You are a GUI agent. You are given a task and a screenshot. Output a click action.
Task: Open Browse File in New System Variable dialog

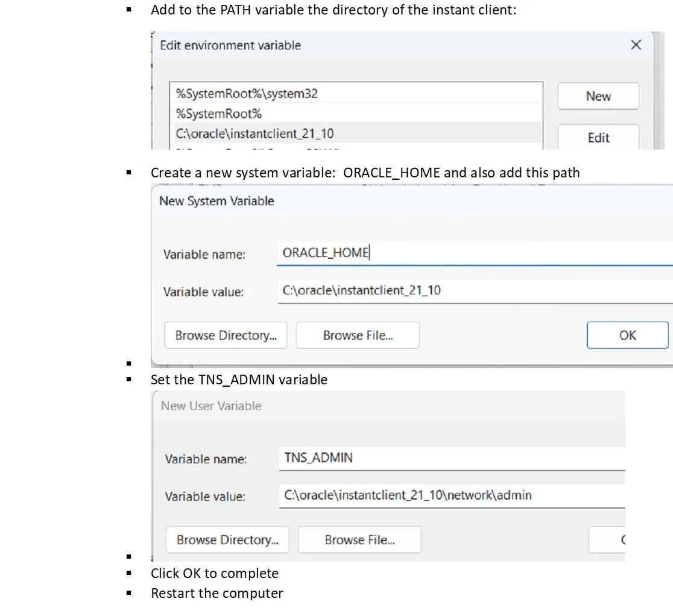[x=358, y=335]
